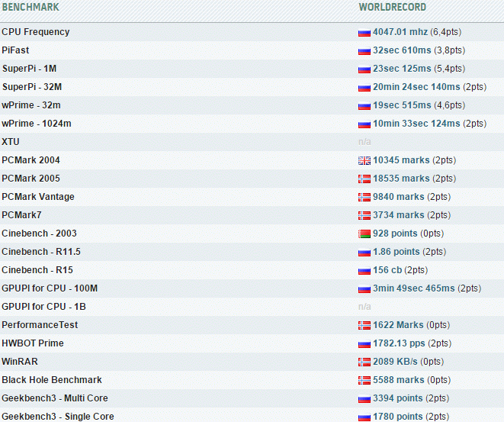Image resolution: width=504 pixels, height=422 pixels.
Task: Select the PCMark 2004 benchmark name
Action: pos(30,160)
